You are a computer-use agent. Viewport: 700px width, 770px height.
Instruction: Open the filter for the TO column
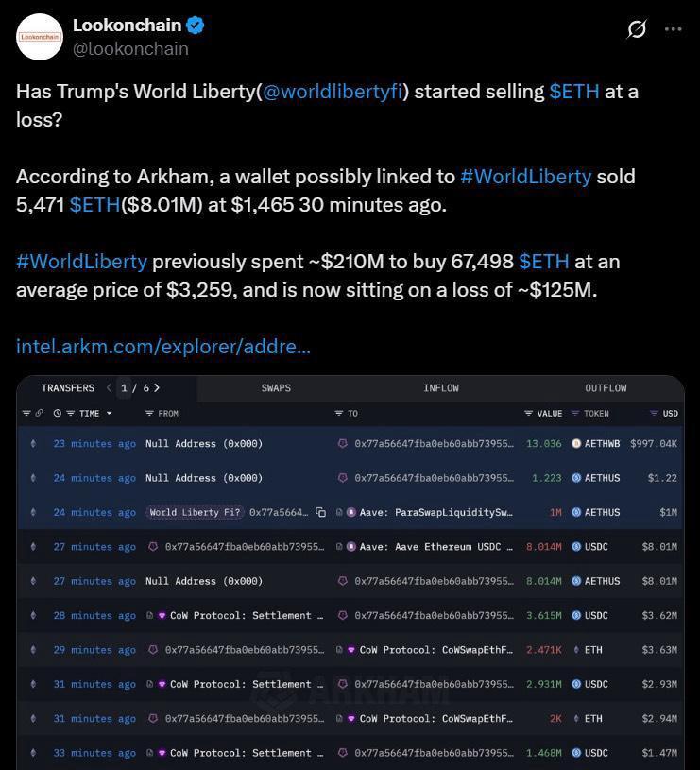tap(339, 413)
